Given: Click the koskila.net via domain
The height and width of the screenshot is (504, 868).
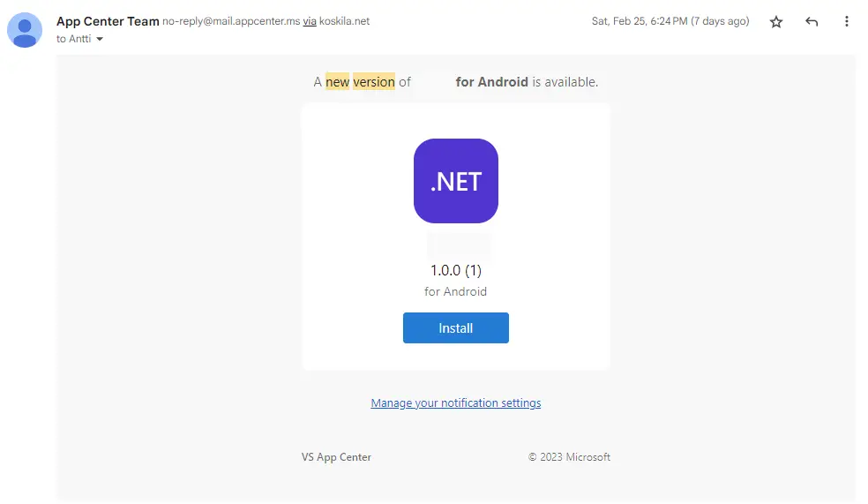Looking at the screenshot, I should coord(344,21).
